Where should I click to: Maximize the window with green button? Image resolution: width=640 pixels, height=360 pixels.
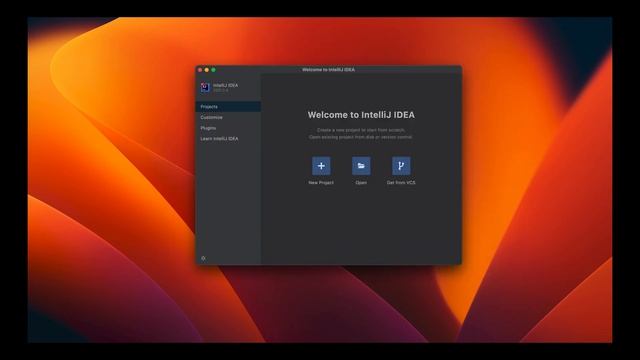213,70
